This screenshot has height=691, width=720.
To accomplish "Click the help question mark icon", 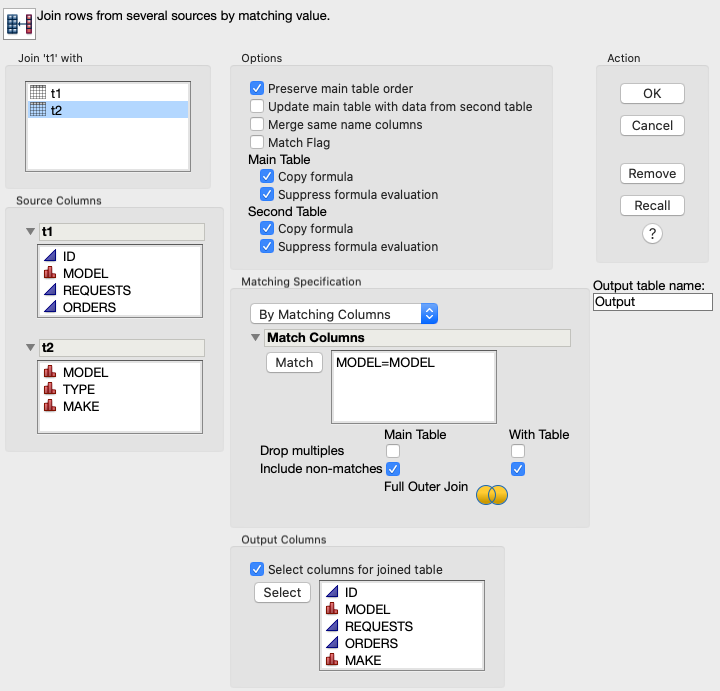I will point(652,234).
